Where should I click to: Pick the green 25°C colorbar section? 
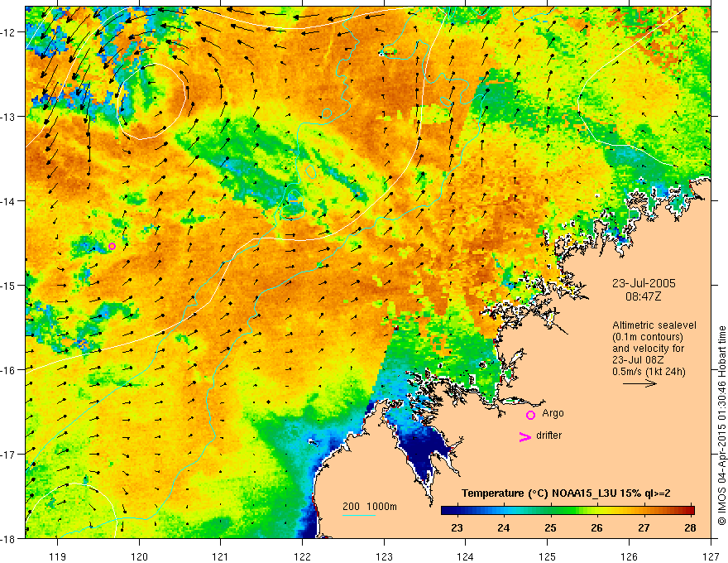pyautogui.click(x=551, y=510)
